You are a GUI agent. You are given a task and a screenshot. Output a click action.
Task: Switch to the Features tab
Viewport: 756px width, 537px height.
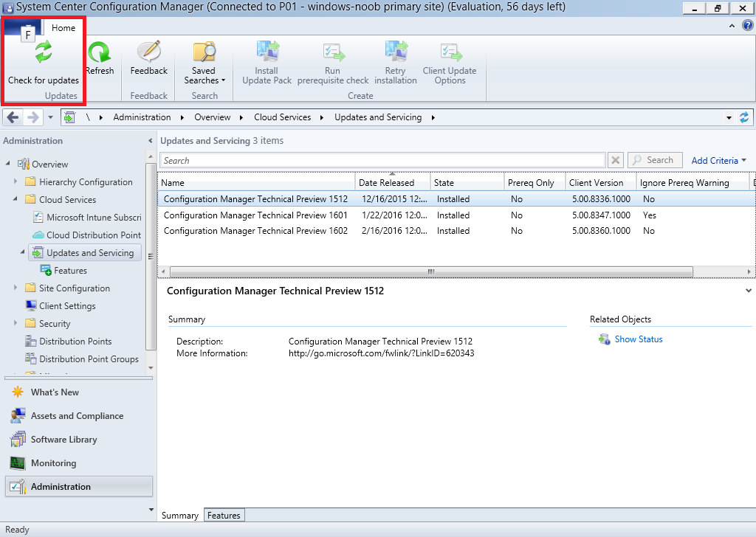tap(224, 516)
